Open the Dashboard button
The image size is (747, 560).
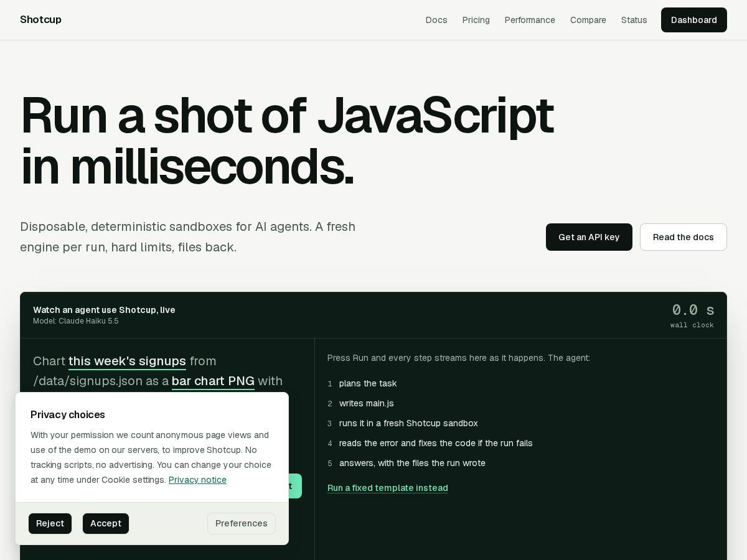pyautogui.click(x=694, y=20)
